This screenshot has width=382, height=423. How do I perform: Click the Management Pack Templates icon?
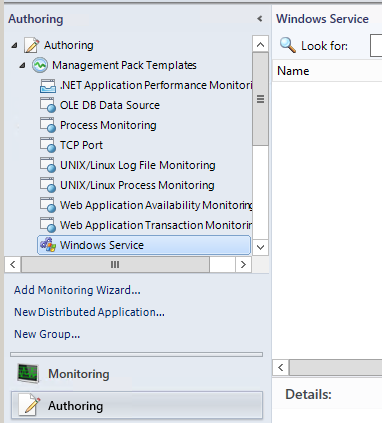40,65
